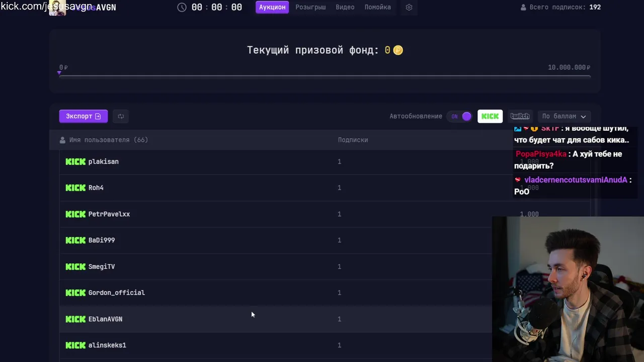Click the 00:00:00 timer display
The width and height of the screenshot is (644, 362).
[x=216, y=8]
